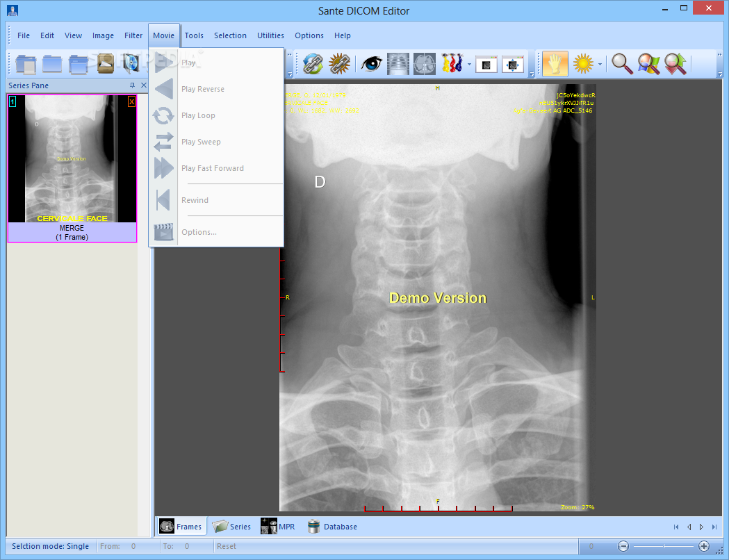Choose Play from the Movie menu
The image size is (729, 560).
(x=217, y=63)
